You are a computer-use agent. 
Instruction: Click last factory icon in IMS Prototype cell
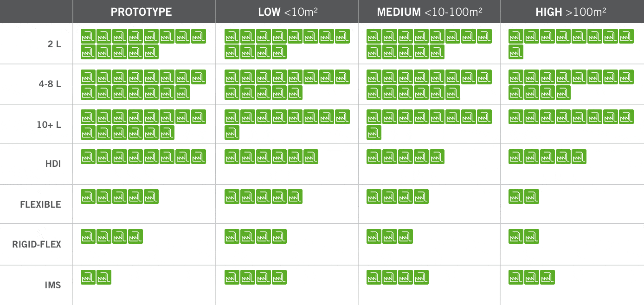(x=104, y=277)
